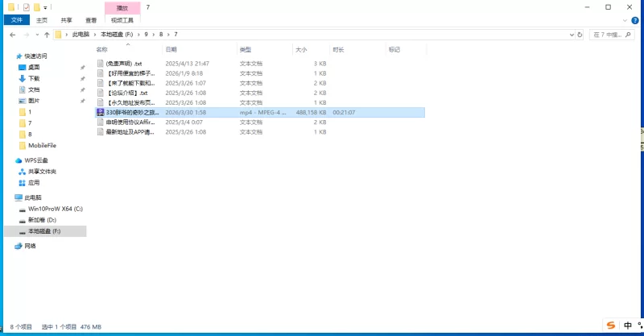Select the mp4 video file icon
Image resolution: width=644 pixels, height=336 pixels.
click(x=100, y=113)
